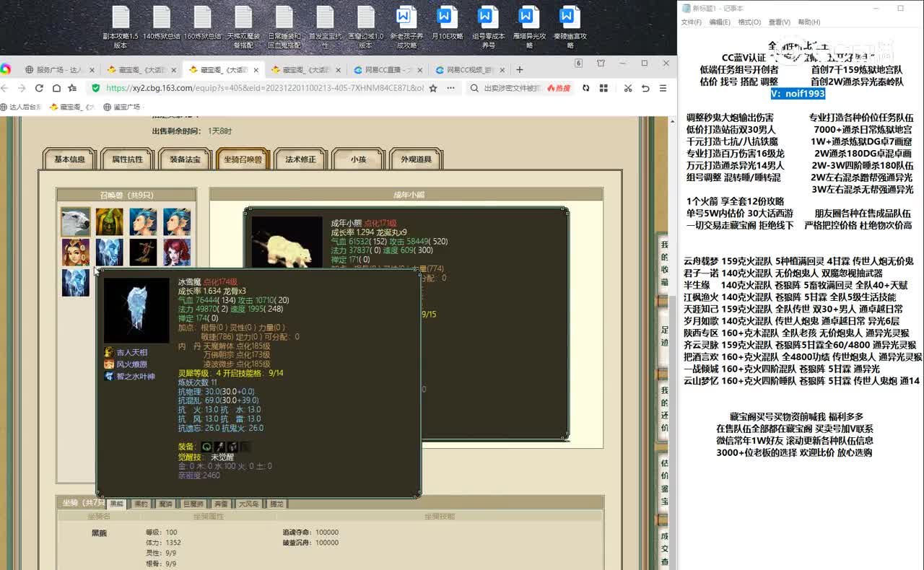Click the browser forward arrow
924x570 pixels.
(x=22, y=88)
